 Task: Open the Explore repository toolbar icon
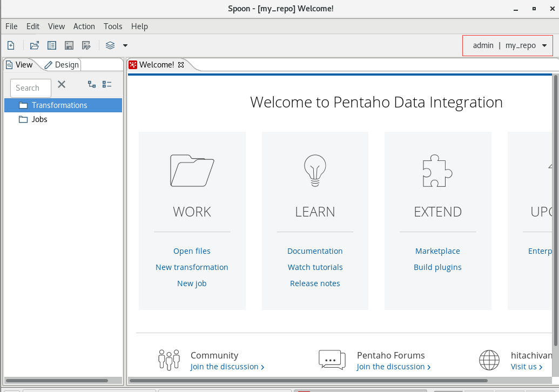tap(52, 45)
